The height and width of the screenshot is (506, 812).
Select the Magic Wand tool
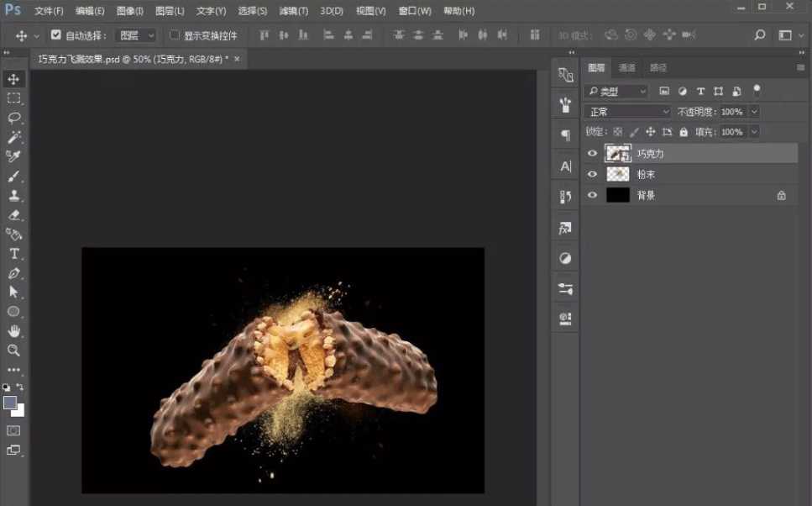point(14,137)
